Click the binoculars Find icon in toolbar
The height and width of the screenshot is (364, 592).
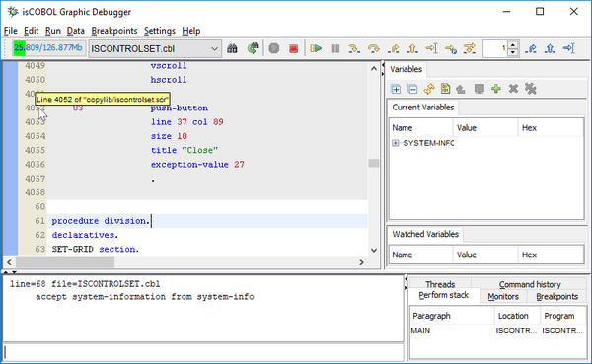tap(232, 48)
